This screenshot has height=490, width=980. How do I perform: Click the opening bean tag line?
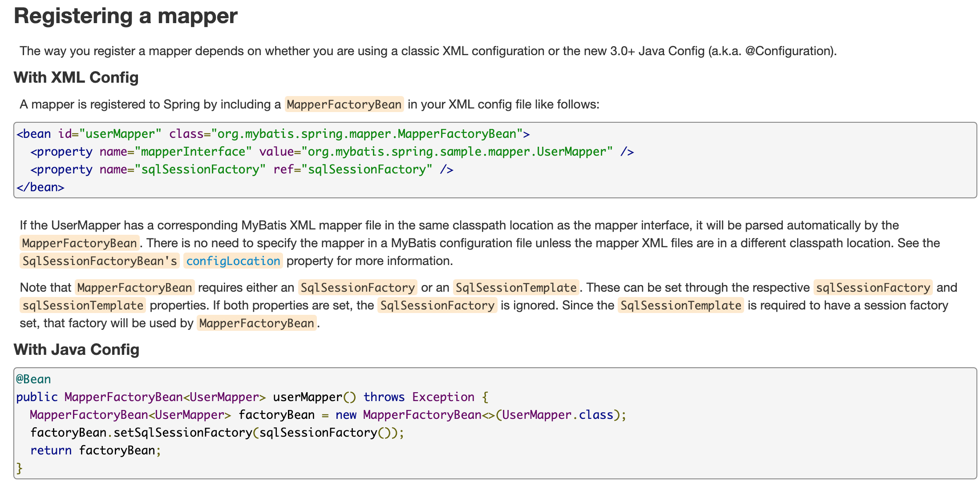point(273,134)
